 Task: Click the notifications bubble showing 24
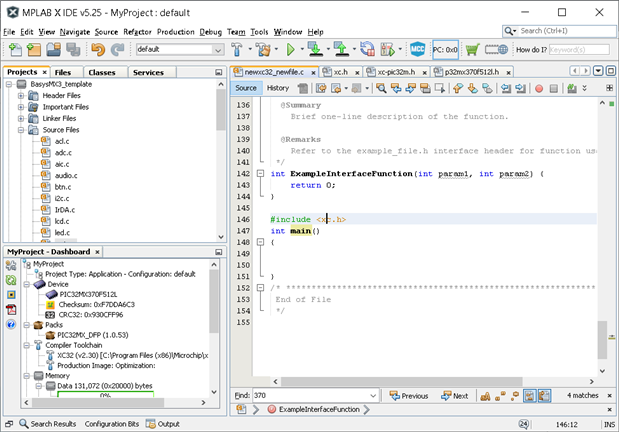523,424
